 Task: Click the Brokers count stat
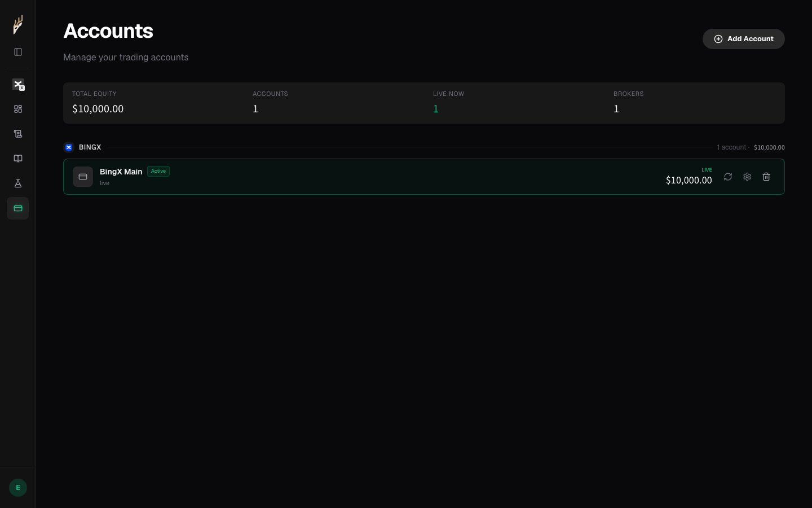pos(616,109)
